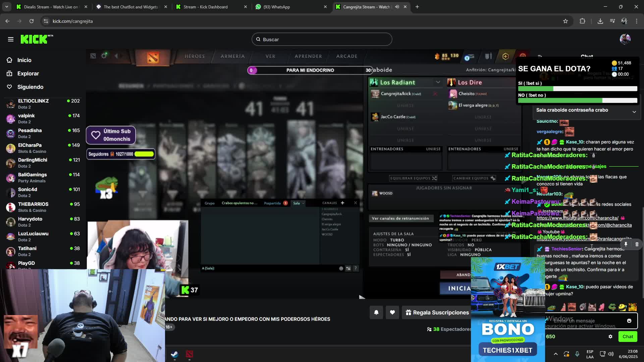Viewport: 644px width, 362px height.
Task: Open the Chrome three-dot menu
Action: pos(637,21)
